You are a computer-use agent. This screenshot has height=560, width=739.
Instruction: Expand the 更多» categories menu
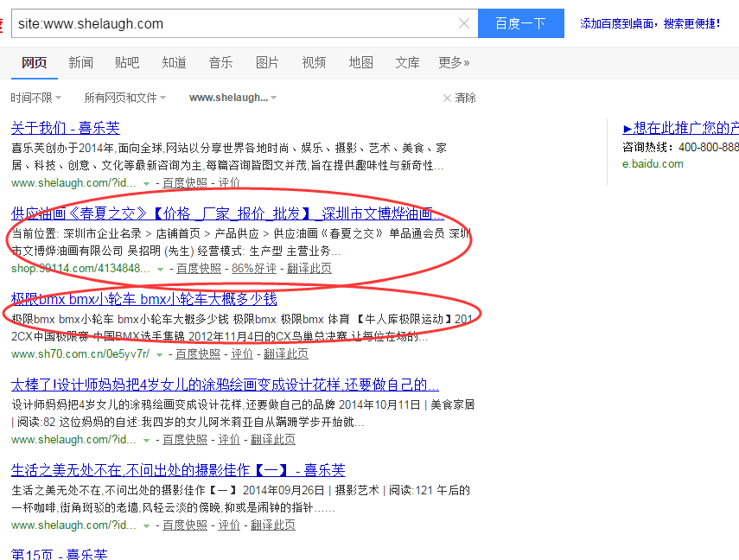(454, 62)
